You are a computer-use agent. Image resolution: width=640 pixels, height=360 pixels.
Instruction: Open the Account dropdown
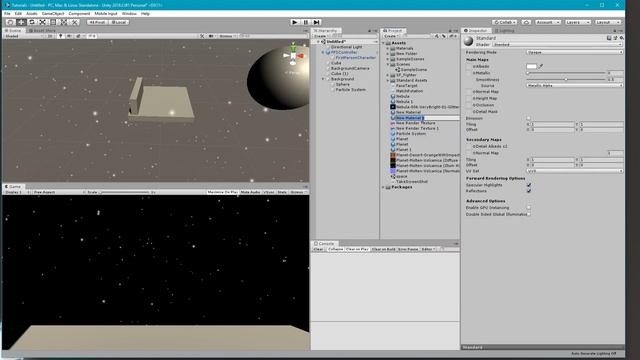click(548, 22)
